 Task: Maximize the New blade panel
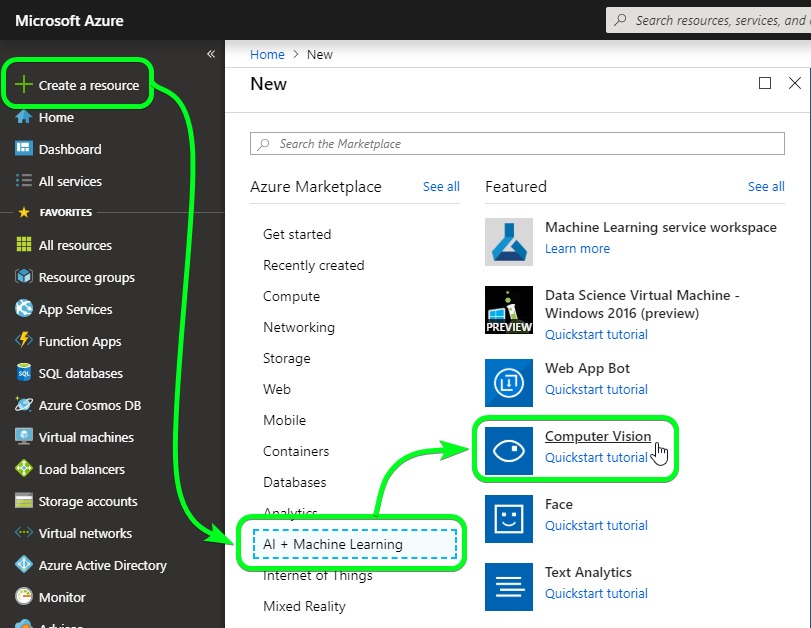tap(765, 84)
